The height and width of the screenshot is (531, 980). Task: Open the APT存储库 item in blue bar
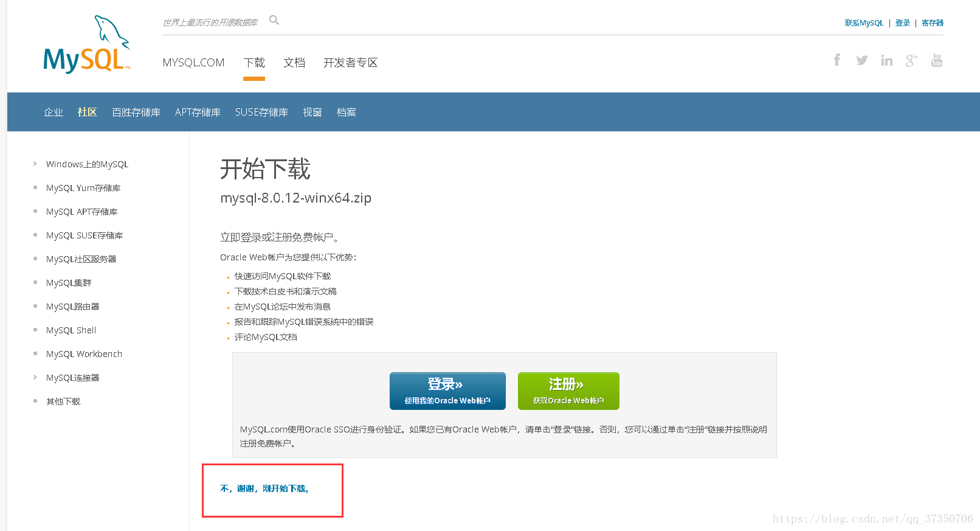coord(198,112)
